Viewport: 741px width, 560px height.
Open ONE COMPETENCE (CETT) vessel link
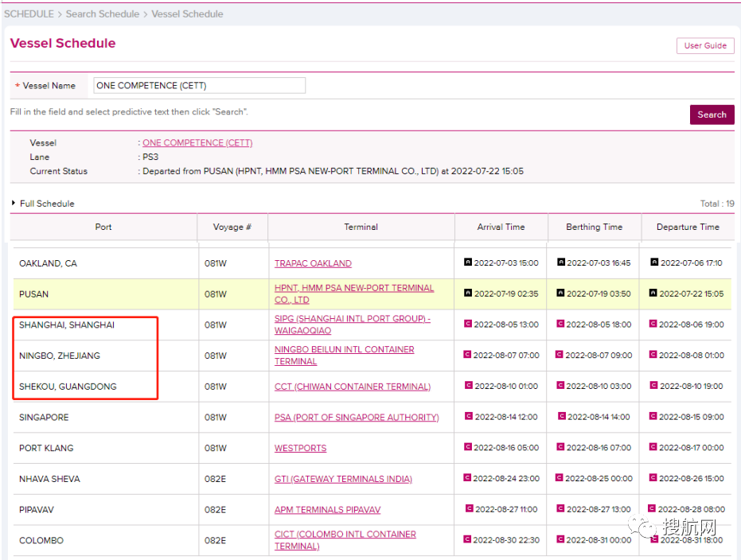coord(197,143)
